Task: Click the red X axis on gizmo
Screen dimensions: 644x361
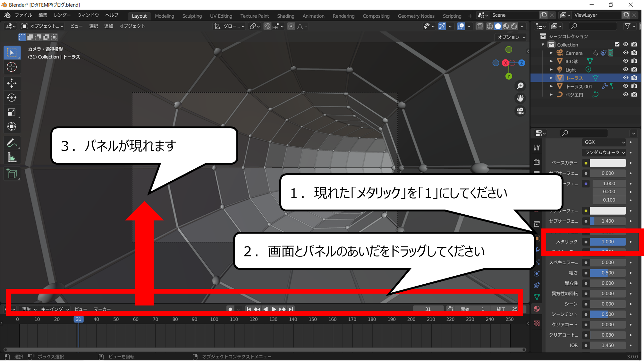Action: coord(505,63)
